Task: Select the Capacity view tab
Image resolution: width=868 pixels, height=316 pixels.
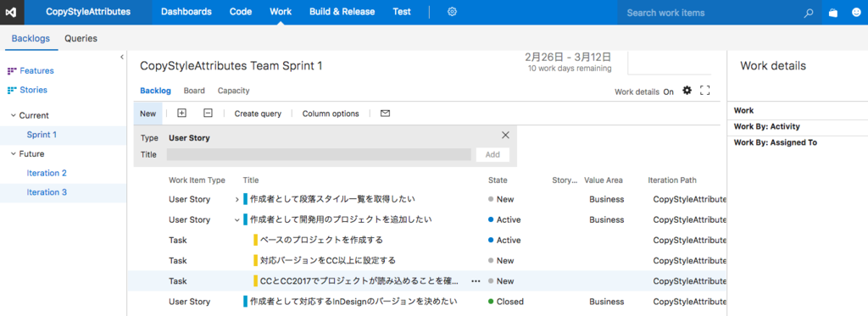Action: 234,91
